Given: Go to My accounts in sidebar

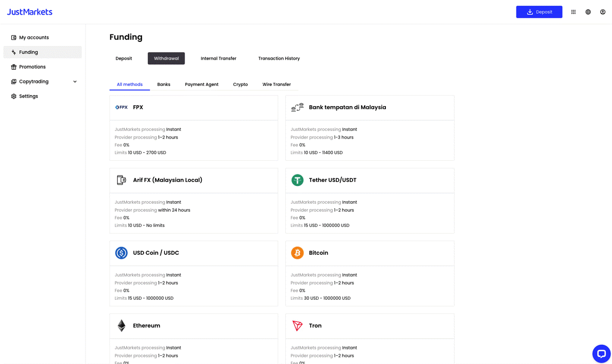Looking at the screenshot, I should click(x=34, y=37).
